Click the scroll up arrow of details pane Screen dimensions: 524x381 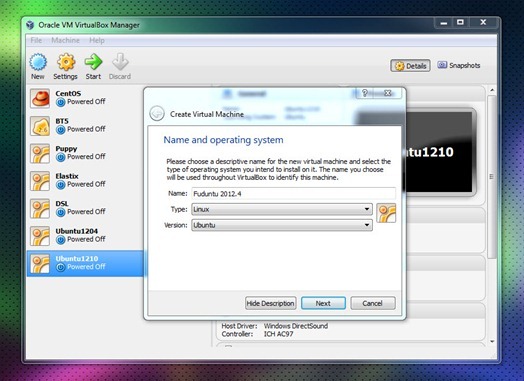point(492,90)
